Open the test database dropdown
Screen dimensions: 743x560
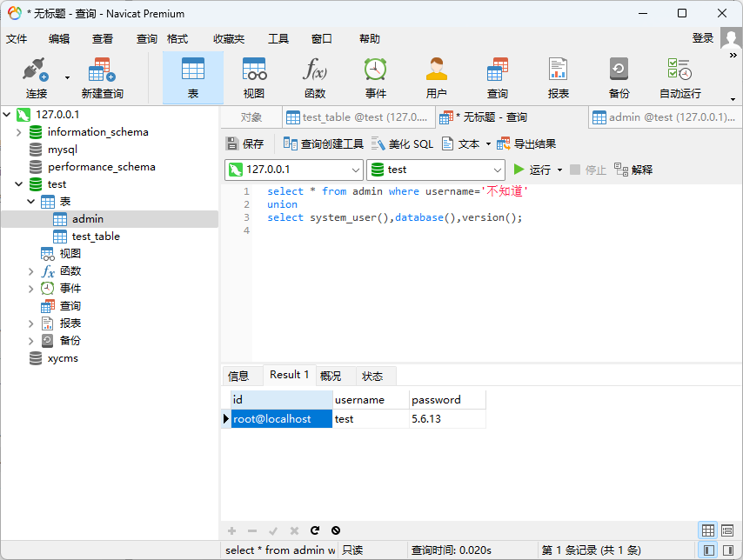click(x=497, y=170)
